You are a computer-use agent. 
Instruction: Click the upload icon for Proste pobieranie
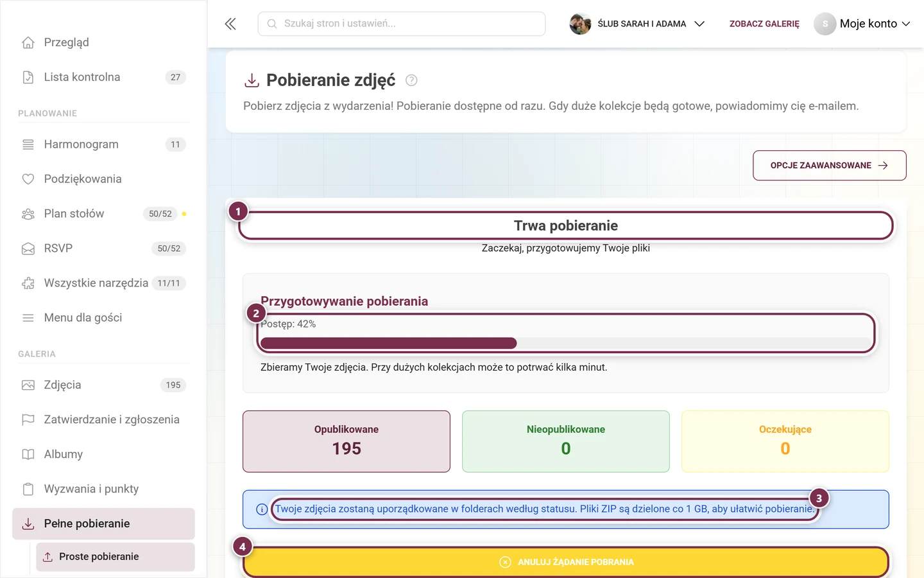47,557
